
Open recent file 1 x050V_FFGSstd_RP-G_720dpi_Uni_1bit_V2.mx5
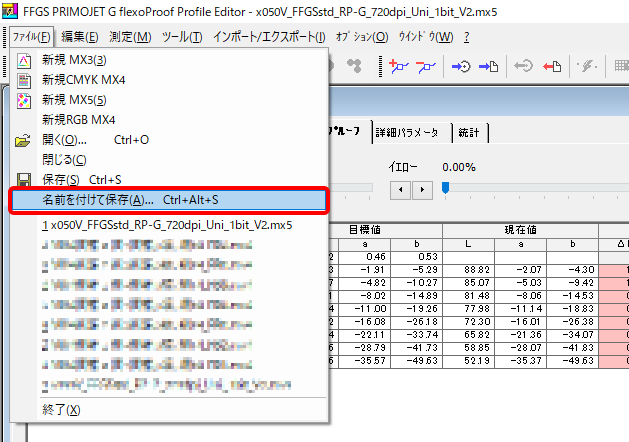168,225
